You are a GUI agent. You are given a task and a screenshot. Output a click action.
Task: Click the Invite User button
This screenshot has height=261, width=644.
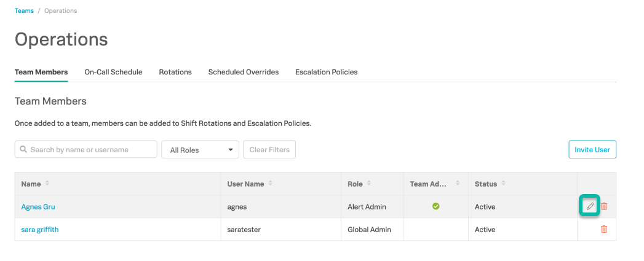592,149
